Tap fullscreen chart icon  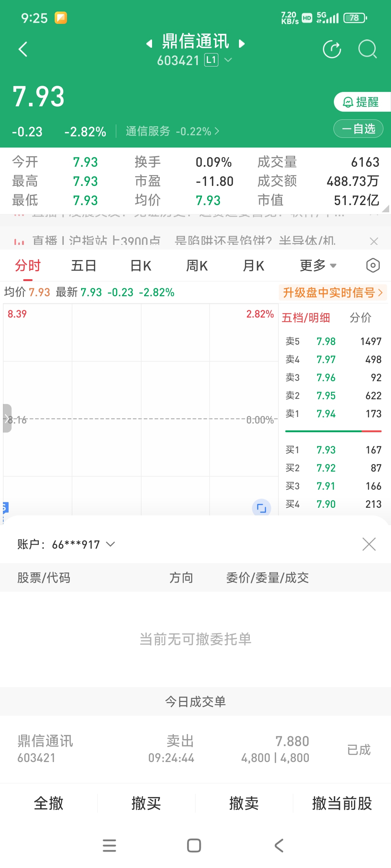261,508
